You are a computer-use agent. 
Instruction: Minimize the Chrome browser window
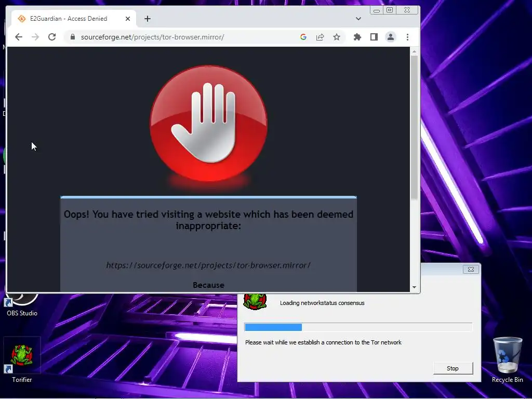376,10
